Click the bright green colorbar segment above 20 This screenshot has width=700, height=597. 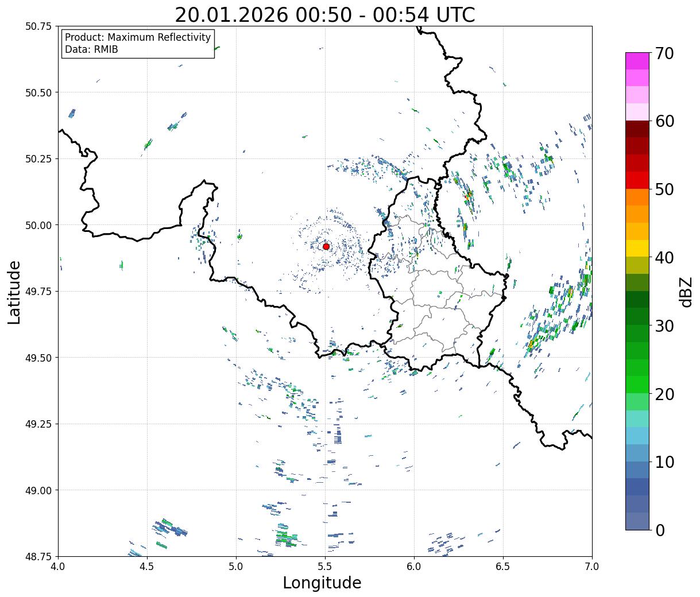click(x=637, y=385)
